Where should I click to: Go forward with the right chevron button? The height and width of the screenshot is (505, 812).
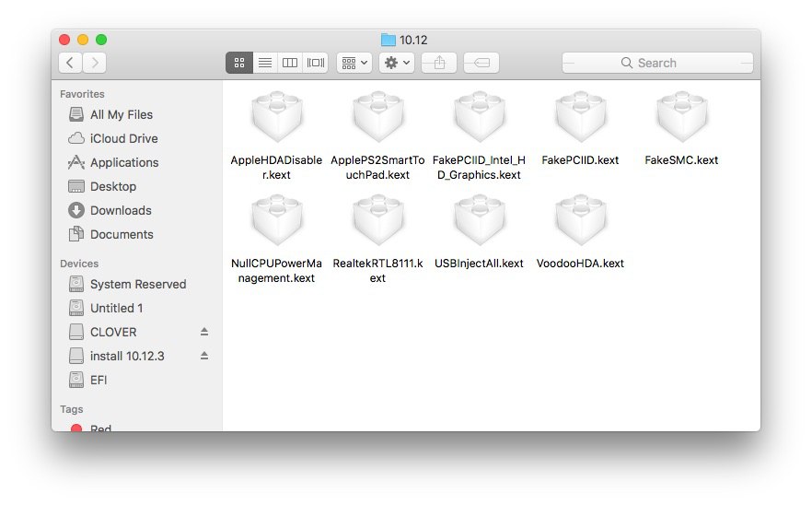click(95, 63)
